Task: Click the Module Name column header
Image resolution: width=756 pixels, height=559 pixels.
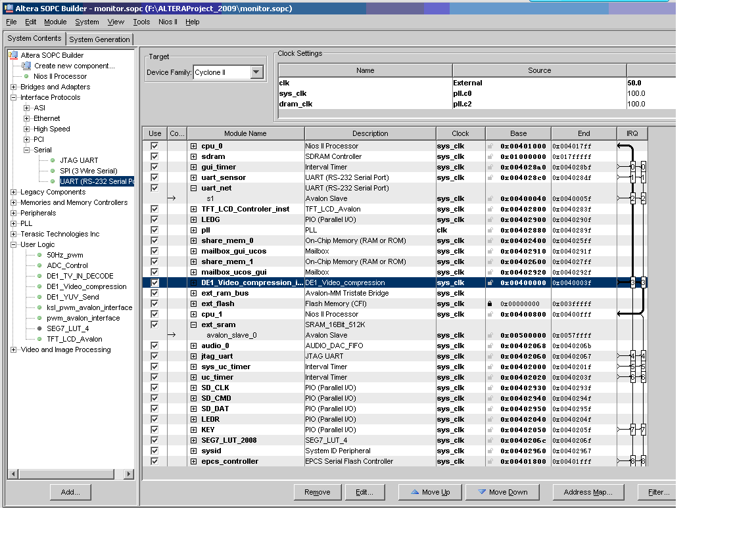Action: click(245, 133)
